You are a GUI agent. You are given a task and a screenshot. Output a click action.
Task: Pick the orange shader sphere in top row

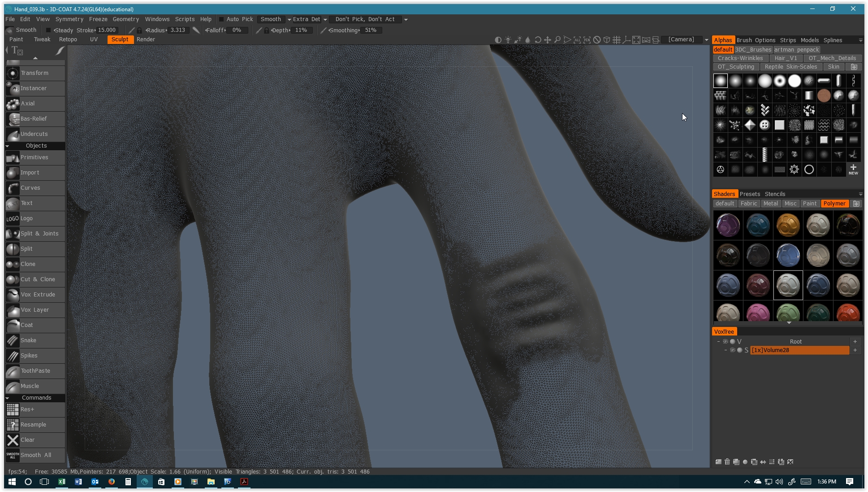(787, 225)
